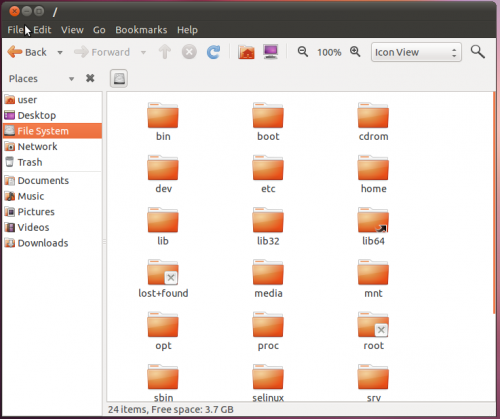The width and height of the screenshot is (500, 419).
Task: Go Back to the previous location
Action: pos(27,52)
